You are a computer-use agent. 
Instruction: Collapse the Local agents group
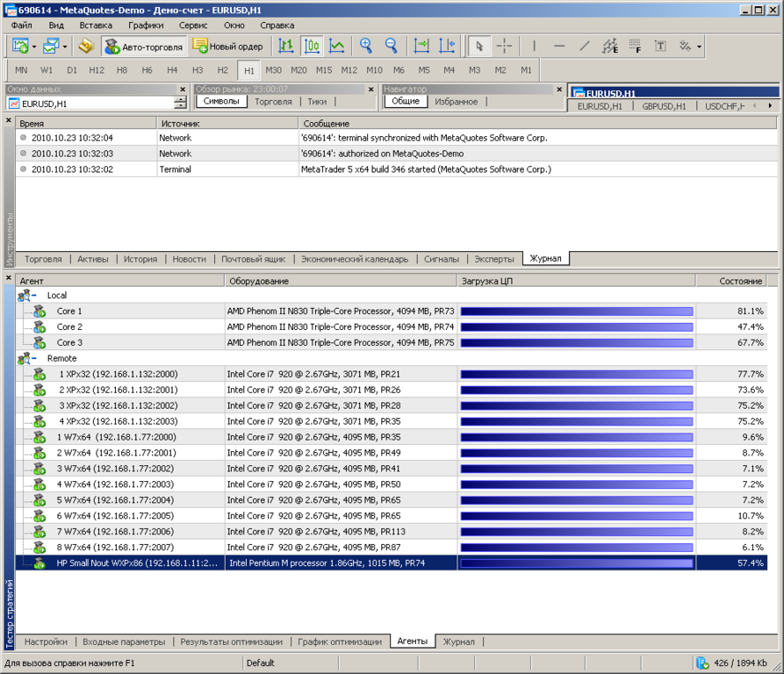pos(34,295)
